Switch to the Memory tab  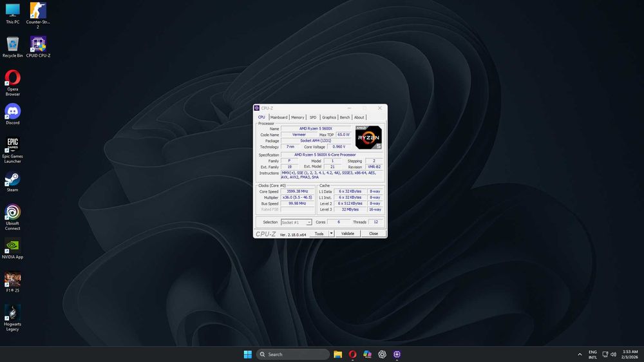[x=298, y=117]
